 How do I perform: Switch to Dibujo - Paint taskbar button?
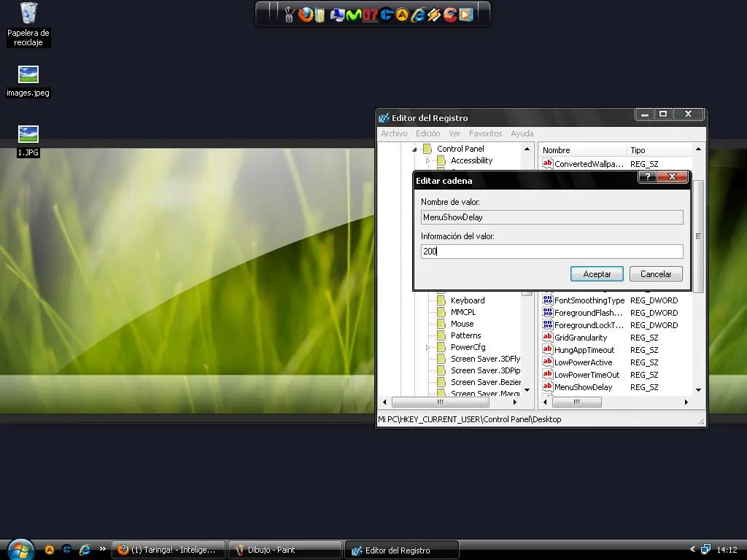285,550
